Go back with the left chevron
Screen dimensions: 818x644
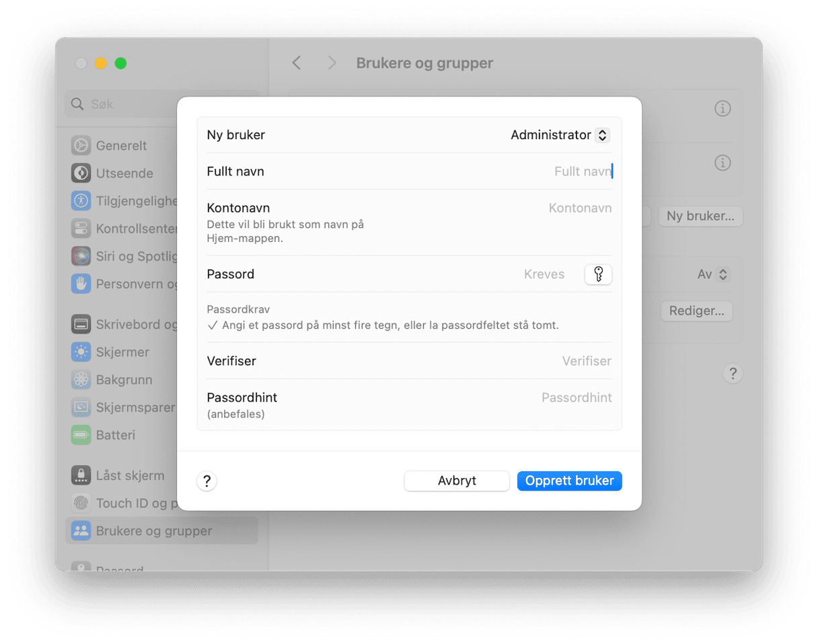[297, 63]
